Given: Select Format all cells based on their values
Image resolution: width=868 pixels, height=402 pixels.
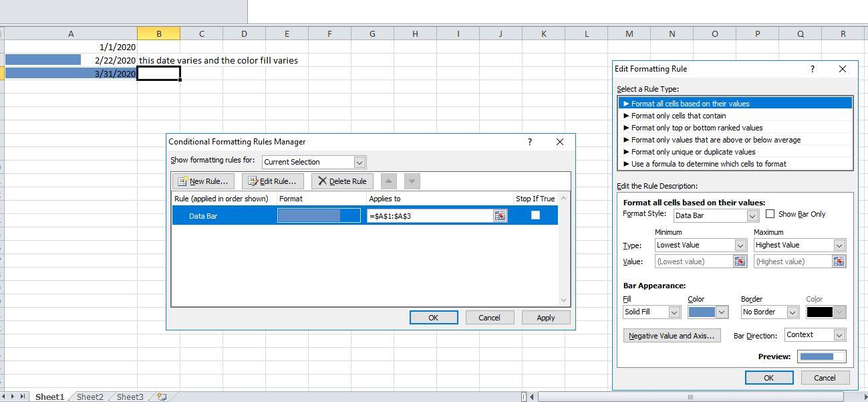Looking at the screenshot, I should (x=735, y=104).
